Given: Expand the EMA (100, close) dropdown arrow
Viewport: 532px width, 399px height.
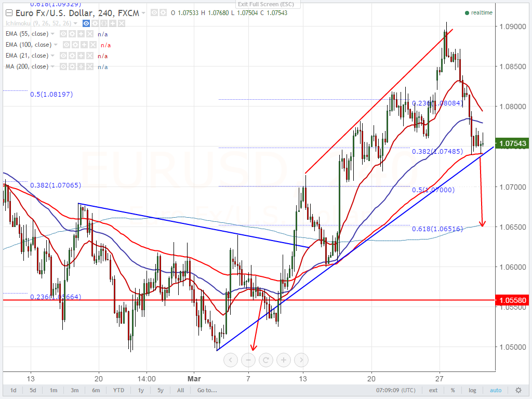Looking at the screenshot, I should point(56,45).
